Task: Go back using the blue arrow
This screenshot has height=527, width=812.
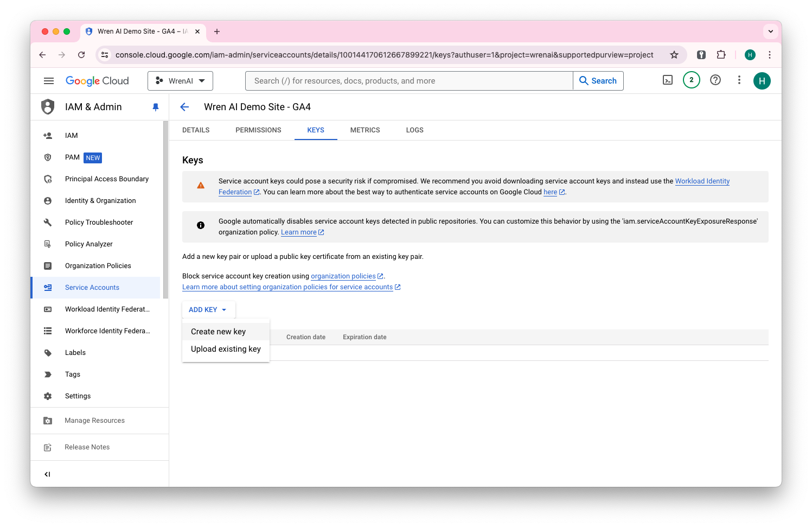Action: 184,107
